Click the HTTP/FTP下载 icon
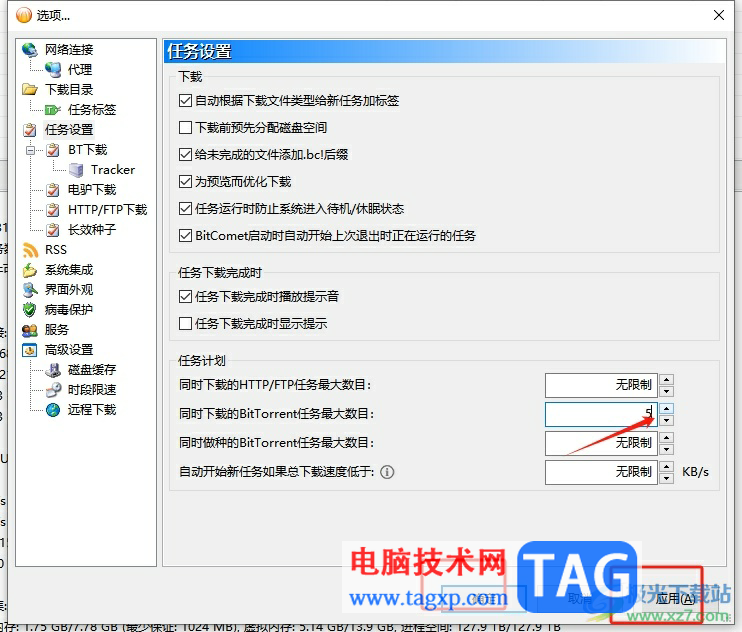The width and height of the screenshot is (742, 632). (x=53, y=210)
